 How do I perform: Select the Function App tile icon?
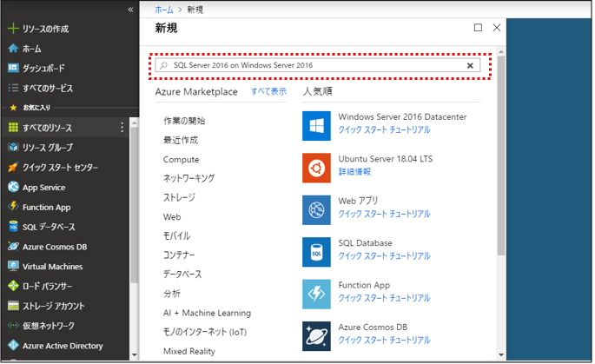pos(317,295)
